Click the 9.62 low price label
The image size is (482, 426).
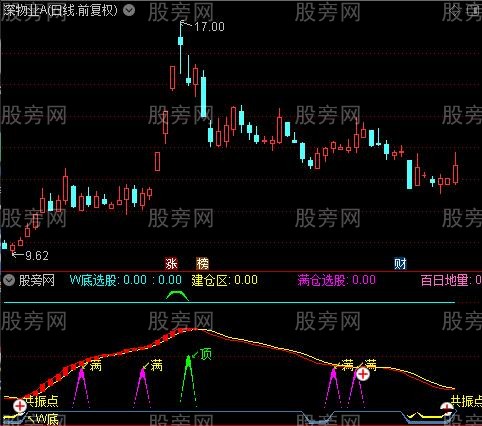click(x=37, y=256)
